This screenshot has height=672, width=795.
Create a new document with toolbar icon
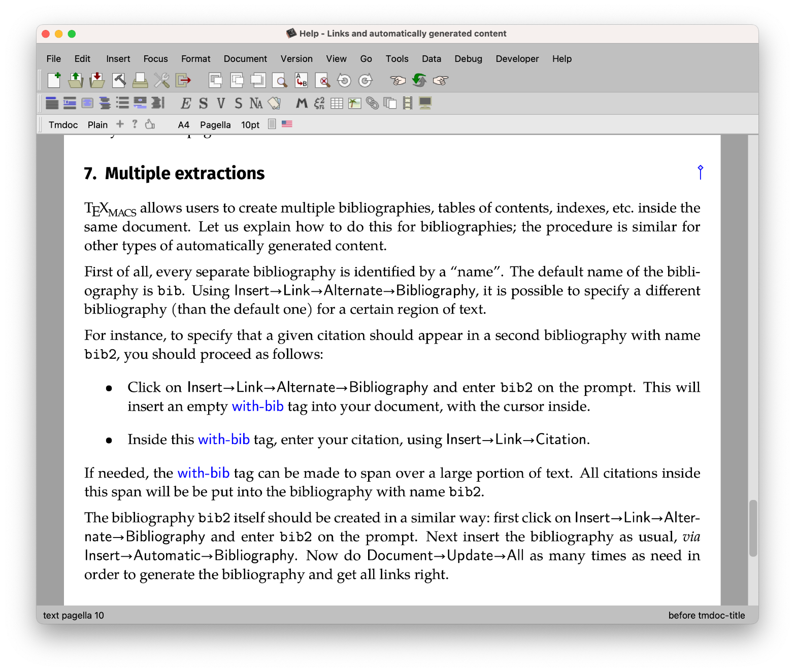click(54, 80)
